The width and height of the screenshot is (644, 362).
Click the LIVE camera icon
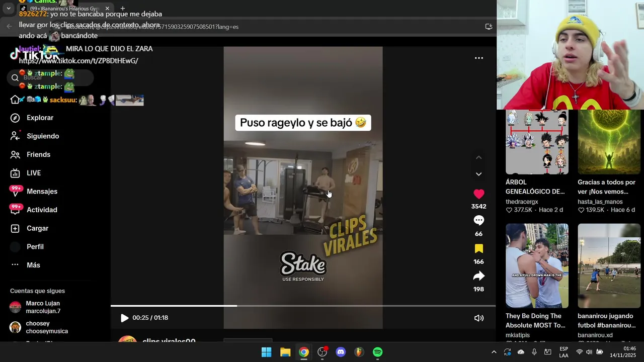click(15, 173)
